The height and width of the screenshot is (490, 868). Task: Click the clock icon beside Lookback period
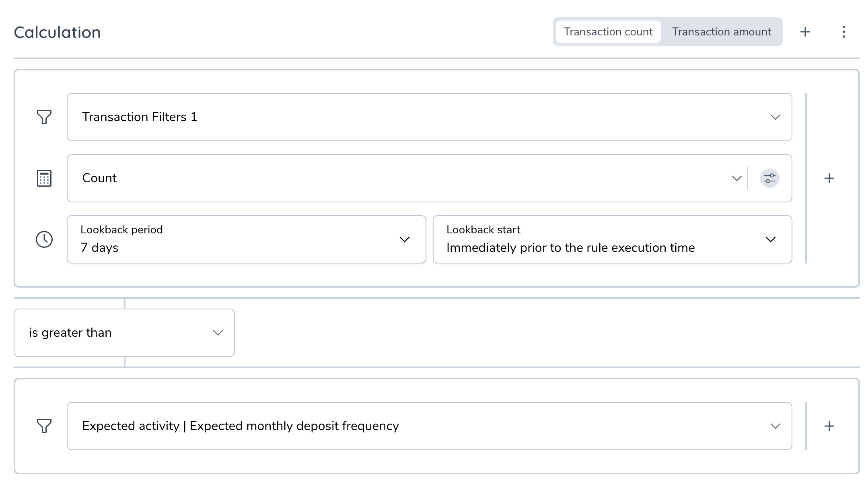coord(44,239)
